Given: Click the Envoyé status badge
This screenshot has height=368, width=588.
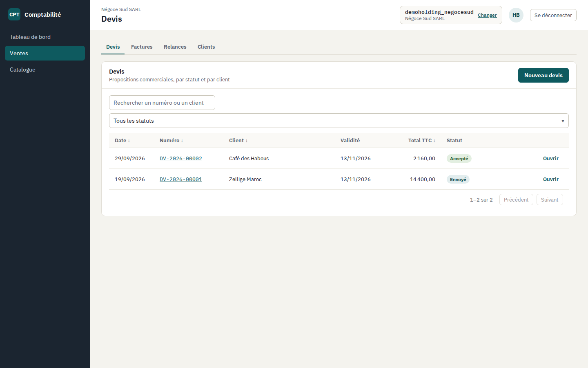Looking at the screenshot, I should (x=458, y=180).
